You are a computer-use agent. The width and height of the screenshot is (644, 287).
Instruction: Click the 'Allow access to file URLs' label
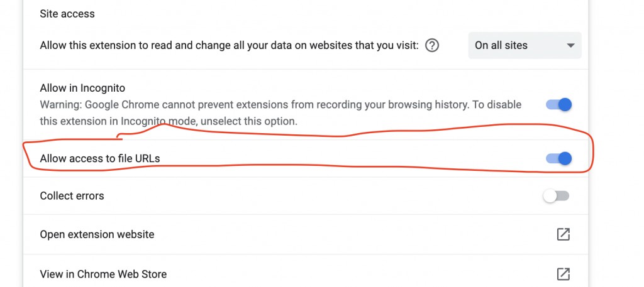tap(100, 158)
